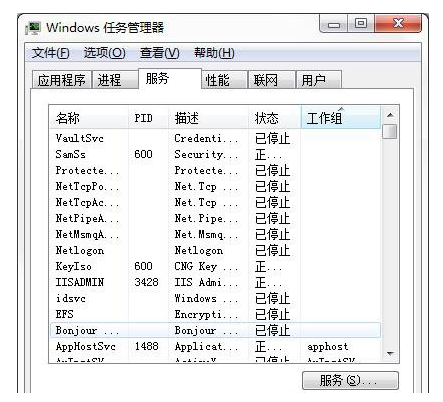Select the EFS service row
This screenshot has height=402, width=443.
click(215, 314)
